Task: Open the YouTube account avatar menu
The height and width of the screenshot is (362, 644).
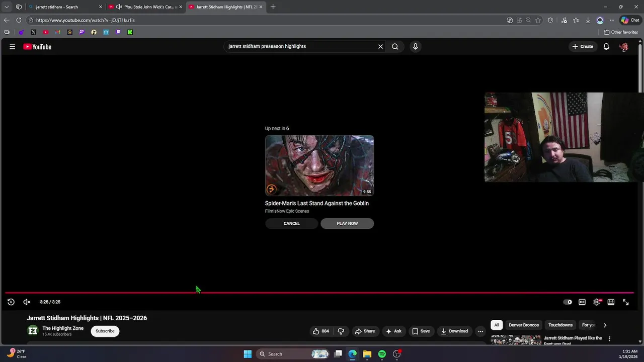Action: click(624, 46)
